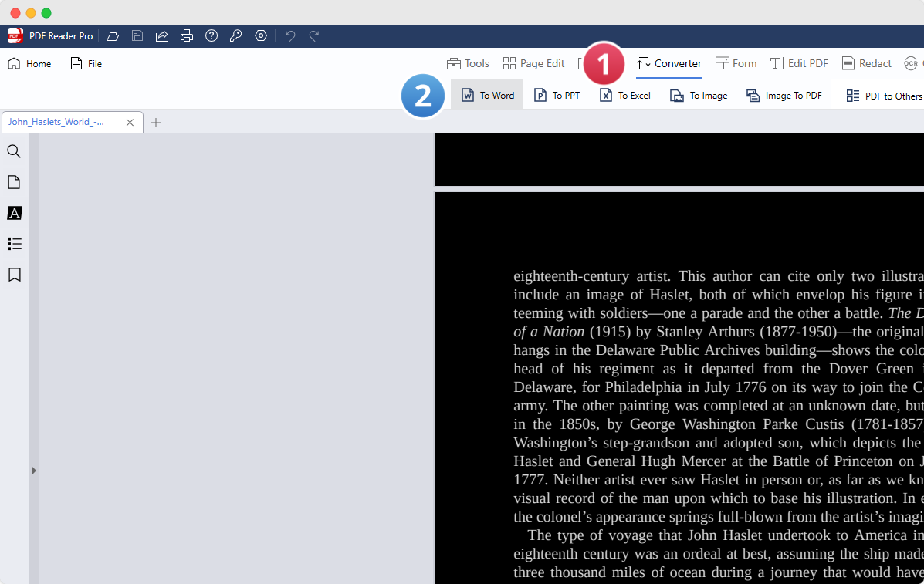Show page thumbnails panel in sidebar

pyautogui.click(x=14, y=182)
